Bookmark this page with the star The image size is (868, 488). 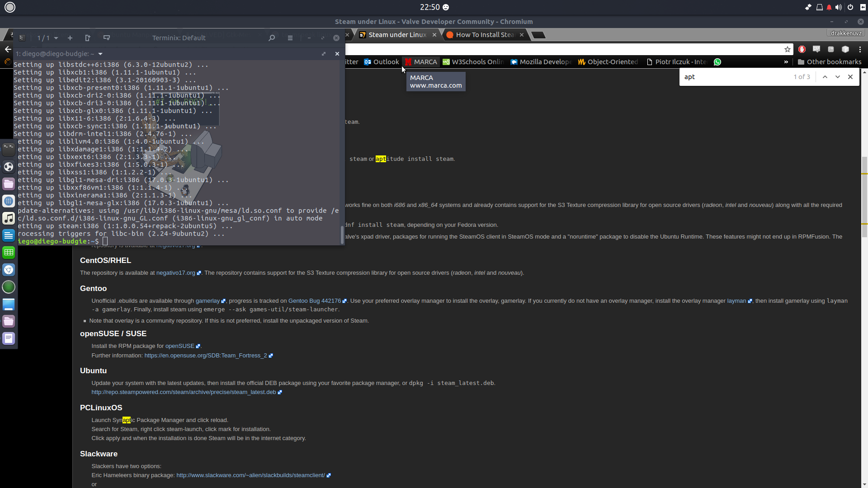click(787, 49)
